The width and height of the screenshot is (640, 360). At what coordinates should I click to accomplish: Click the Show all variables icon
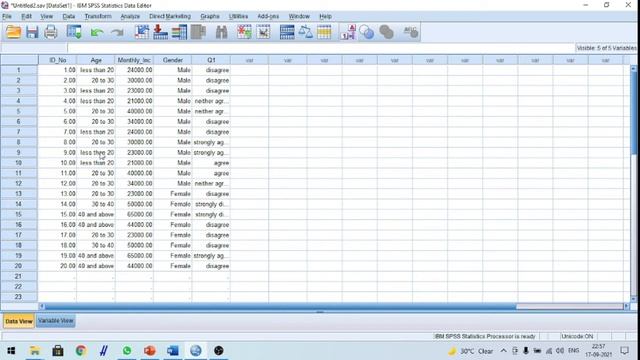coord(386,32)
